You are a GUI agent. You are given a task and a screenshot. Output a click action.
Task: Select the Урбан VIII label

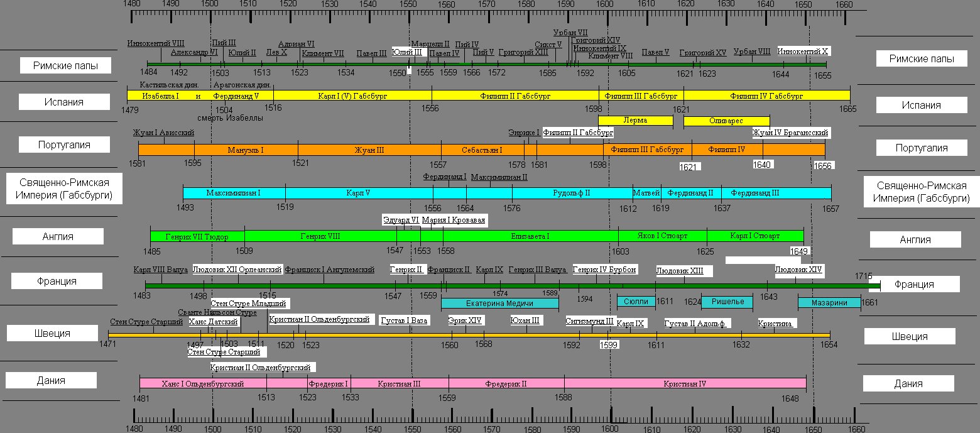coord(752,52)
